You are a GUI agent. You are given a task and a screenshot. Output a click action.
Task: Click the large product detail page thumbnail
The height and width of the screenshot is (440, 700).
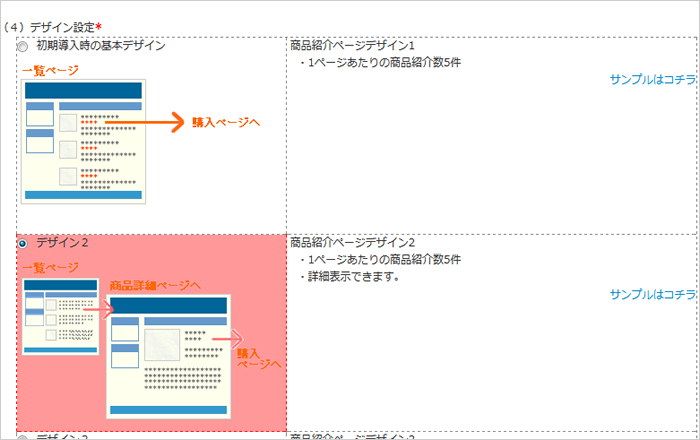point(168,355)
